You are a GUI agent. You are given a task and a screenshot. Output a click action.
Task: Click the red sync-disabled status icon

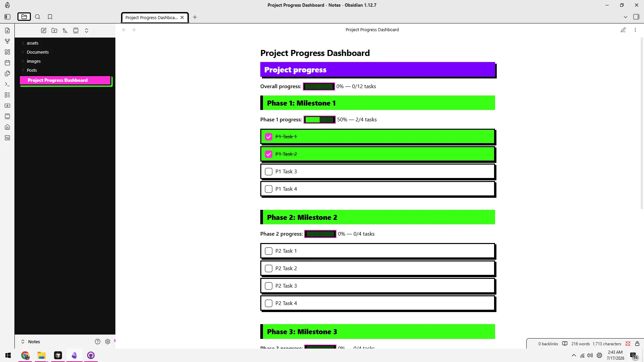tap(628, 344)
